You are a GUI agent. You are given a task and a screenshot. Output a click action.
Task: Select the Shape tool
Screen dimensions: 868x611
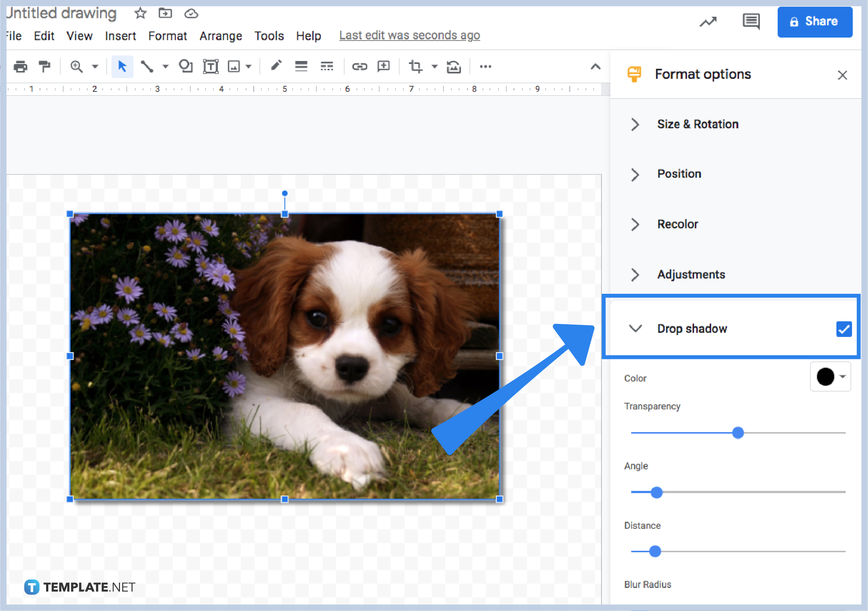(x=185, y=66)
